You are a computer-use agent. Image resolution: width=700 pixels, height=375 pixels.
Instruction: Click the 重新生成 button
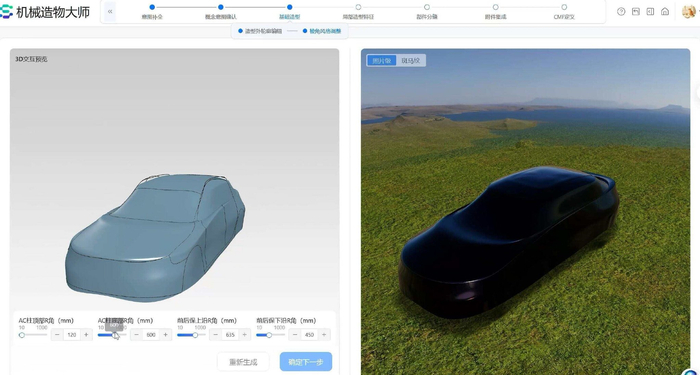point(243,362)
